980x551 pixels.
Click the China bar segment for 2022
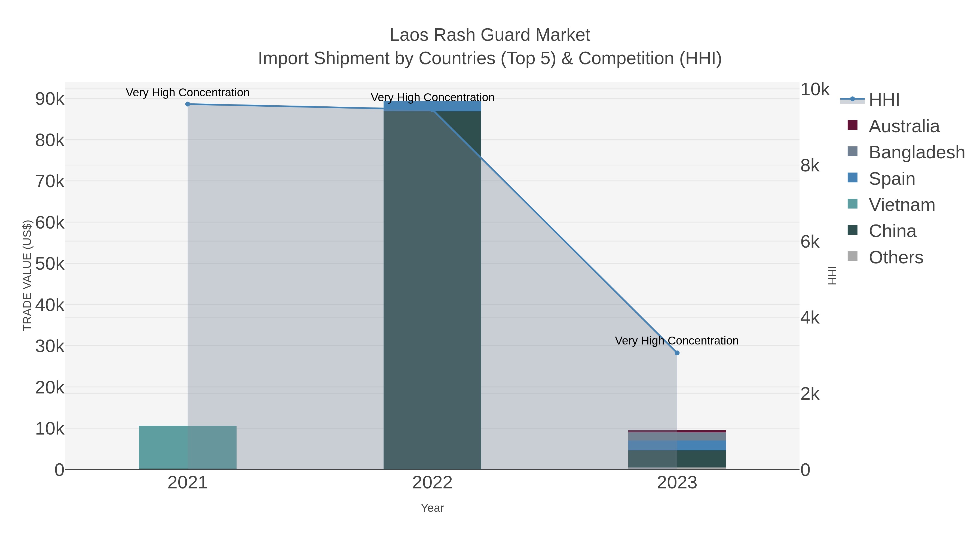432,290
